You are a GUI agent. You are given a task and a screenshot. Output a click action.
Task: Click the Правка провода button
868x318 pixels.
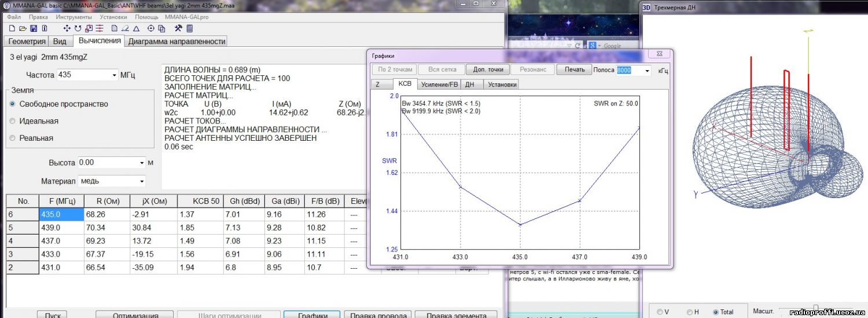[378, 315]
